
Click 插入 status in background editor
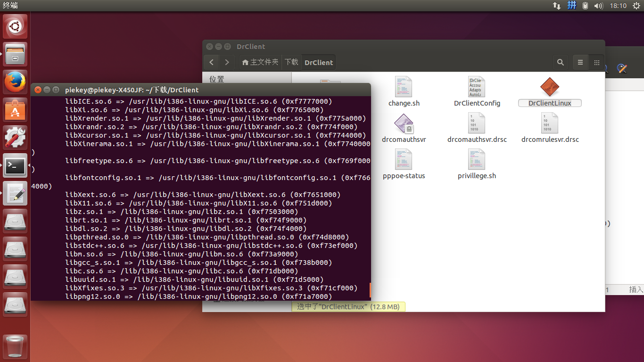pyautogui.click(x=636, y=290)
